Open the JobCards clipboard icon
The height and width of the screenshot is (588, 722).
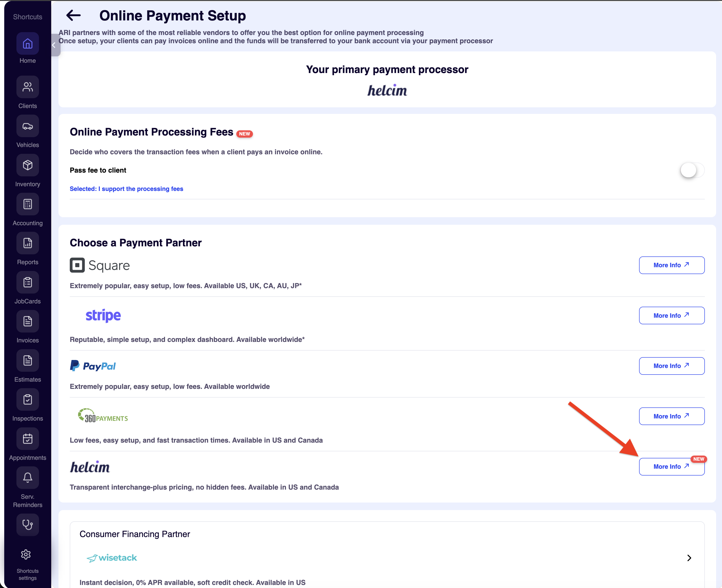[x=27, y=282]
